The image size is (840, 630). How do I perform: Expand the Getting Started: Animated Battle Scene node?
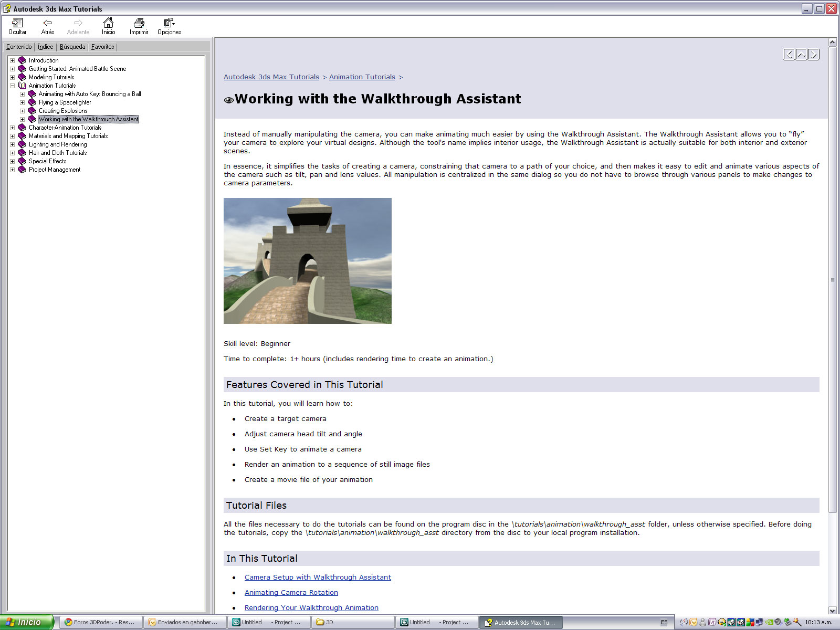click(12, 69)
